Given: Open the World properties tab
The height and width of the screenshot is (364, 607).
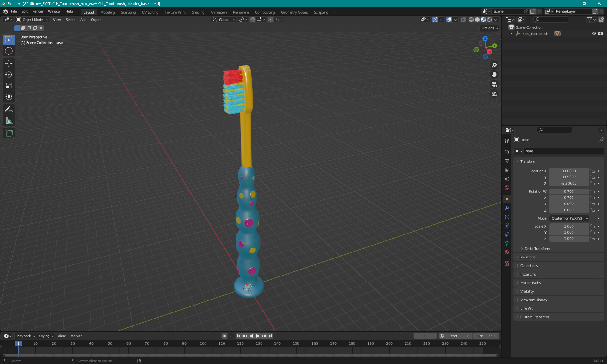Looking at the screenshot, I should pyautogui.click(x=507, y=188).
